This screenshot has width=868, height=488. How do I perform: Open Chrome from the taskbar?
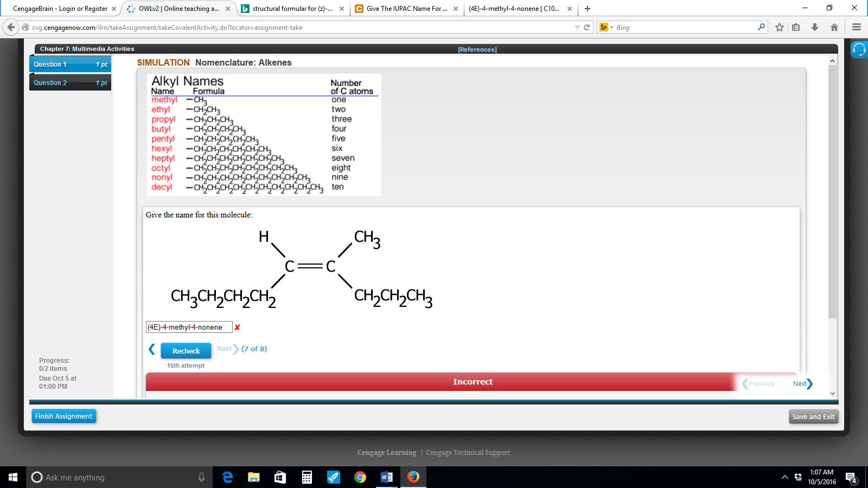360,478
